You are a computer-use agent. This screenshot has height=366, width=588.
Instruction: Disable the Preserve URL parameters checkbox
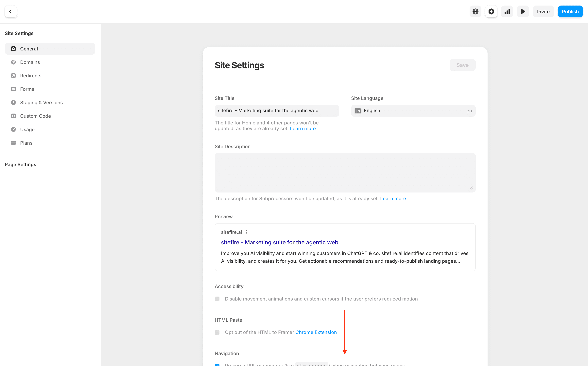pos(217,364)
